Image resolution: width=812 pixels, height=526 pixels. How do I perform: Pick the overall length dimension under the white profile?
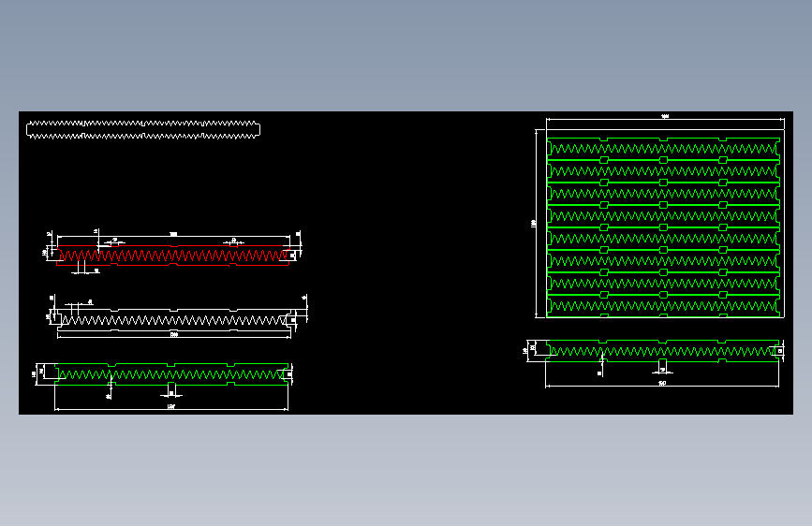174,335
